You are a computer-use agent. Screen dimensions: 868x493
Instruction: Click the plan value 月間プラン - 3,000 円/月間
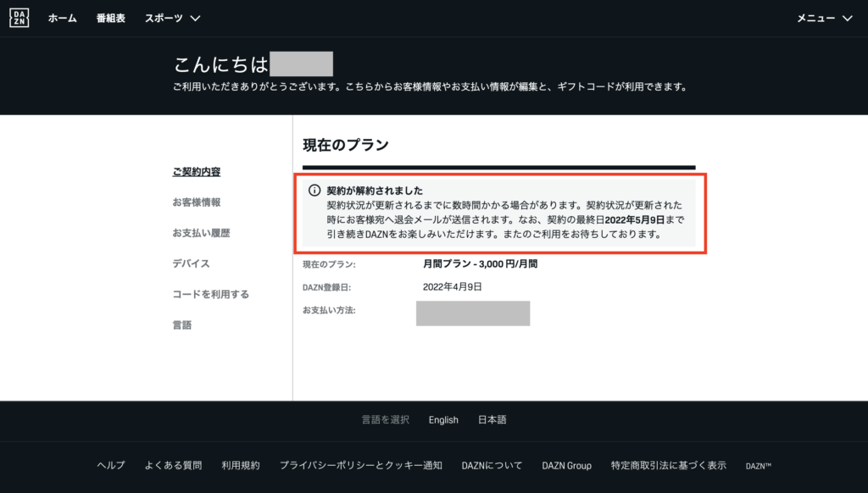(480, 264)
